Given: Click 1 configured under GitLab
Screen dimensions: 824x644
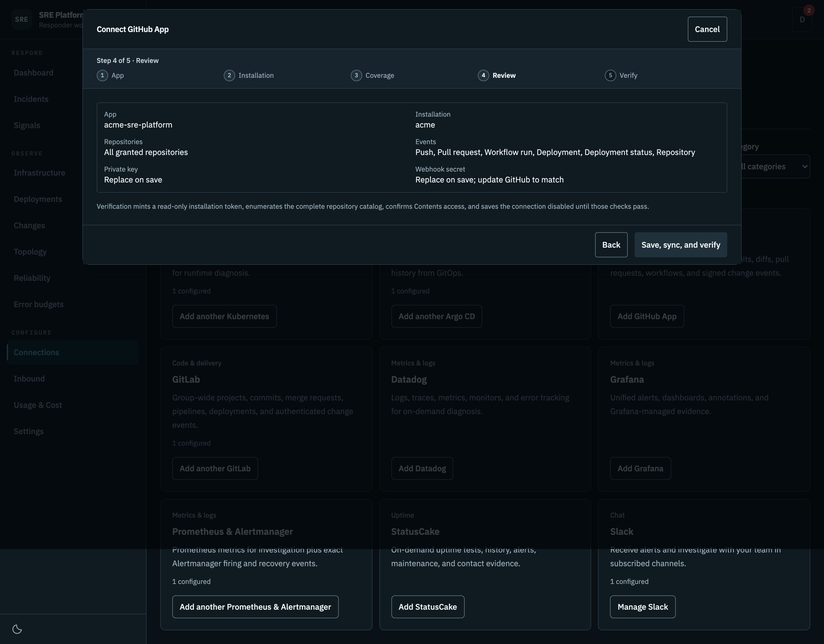Looking at the screenshot, I should click(191, 443).
